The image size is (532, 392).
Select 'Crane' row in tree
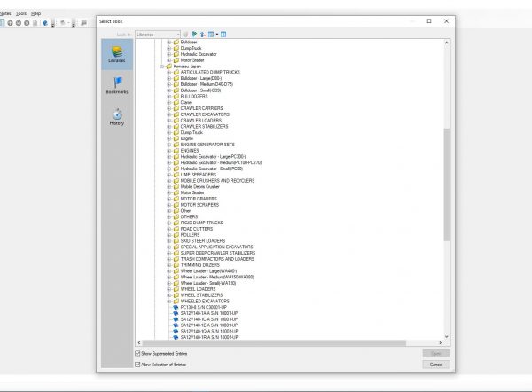pyautogui.click(x=186, y=103)
